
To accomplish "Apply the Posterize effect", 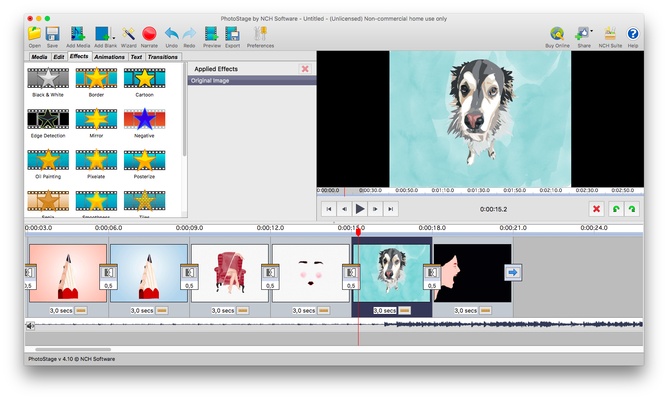I will point(144,164).
